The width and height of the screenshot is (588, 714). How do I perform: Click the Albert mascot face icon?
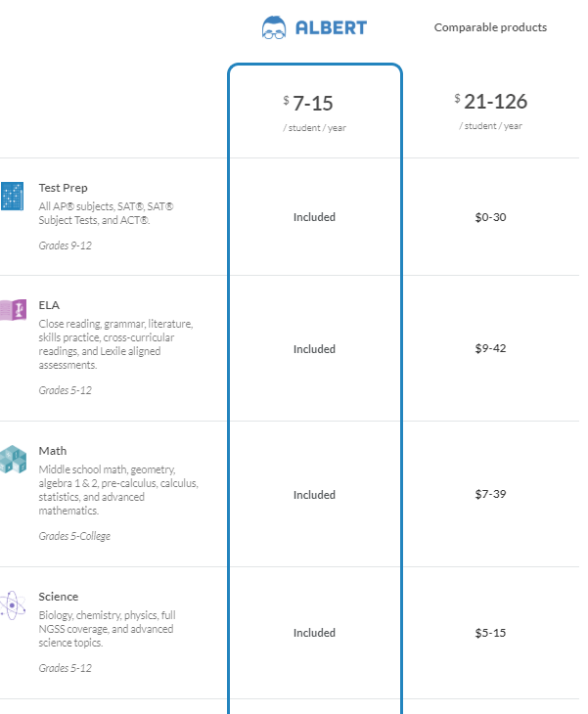[274, 27]
